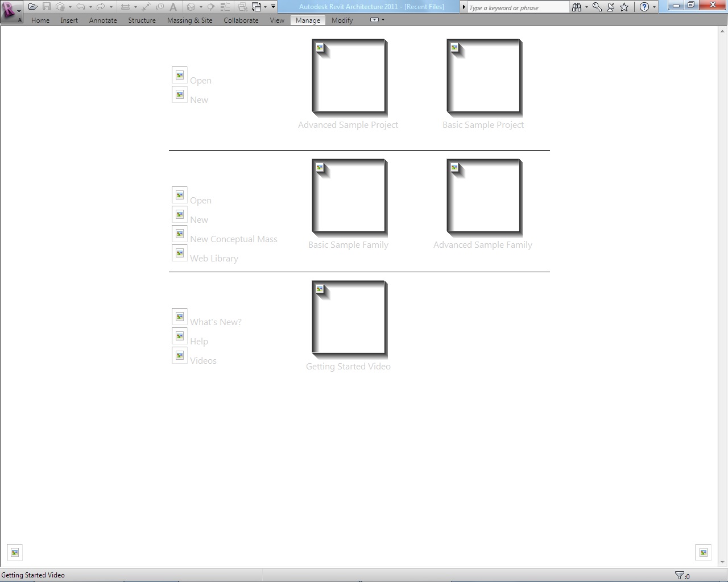Expand the 3D View dropdown arrow

[201, 7]
